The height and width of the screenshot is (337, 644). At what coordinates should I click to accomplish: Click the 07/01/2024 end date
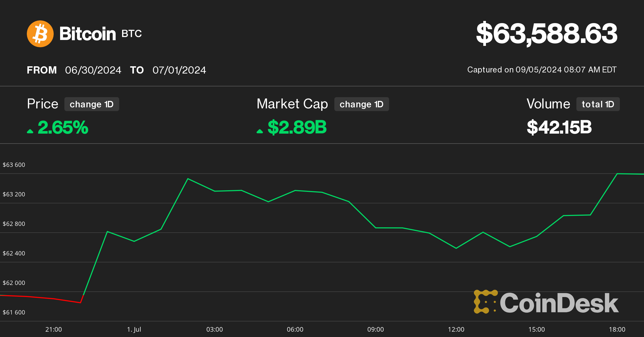point(179,70)
